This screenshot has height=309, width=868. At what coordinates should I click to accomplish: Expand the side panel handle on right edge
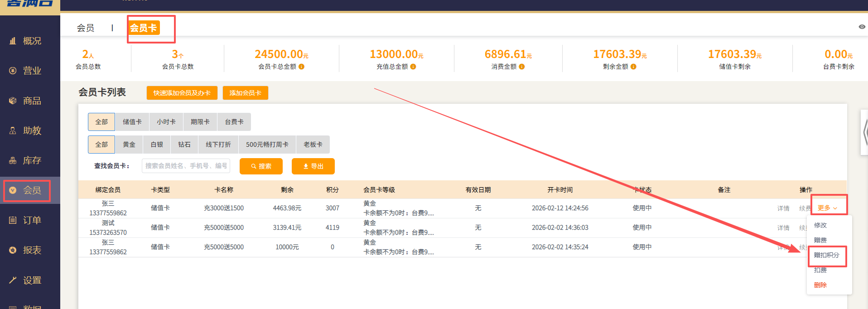pos(864,132)
